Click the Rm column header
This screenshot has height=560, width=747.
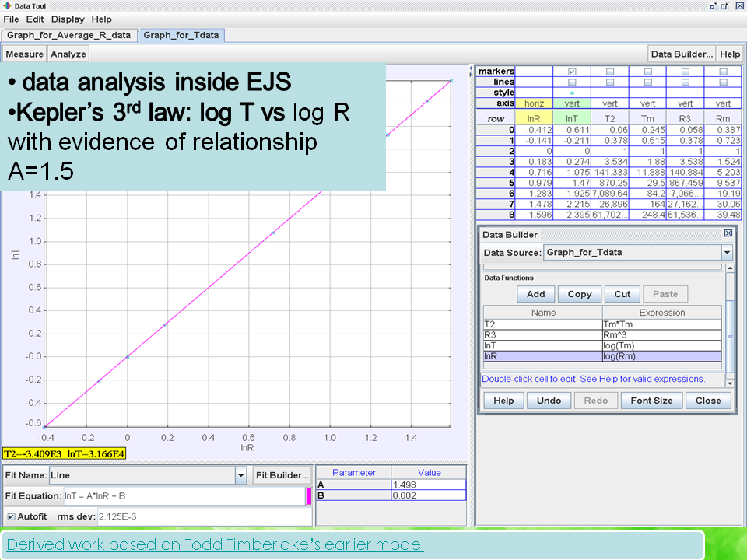723,118
